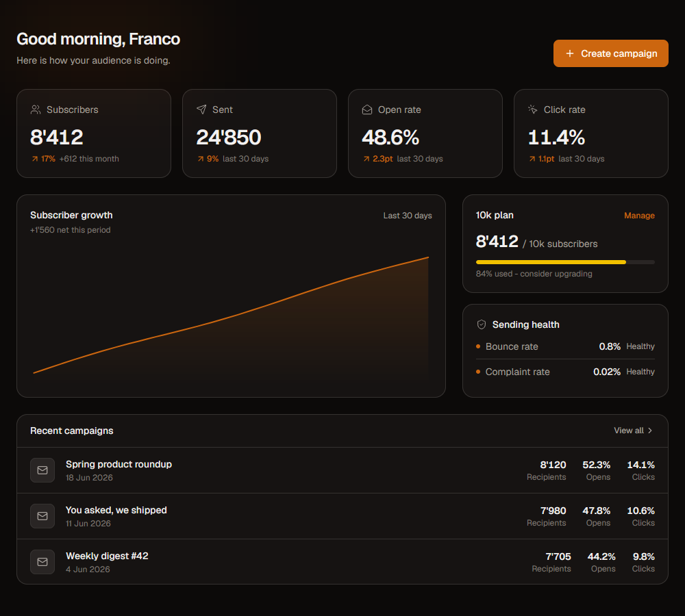
Task: Click the 9.8% Clicks value
Action: 643,556
